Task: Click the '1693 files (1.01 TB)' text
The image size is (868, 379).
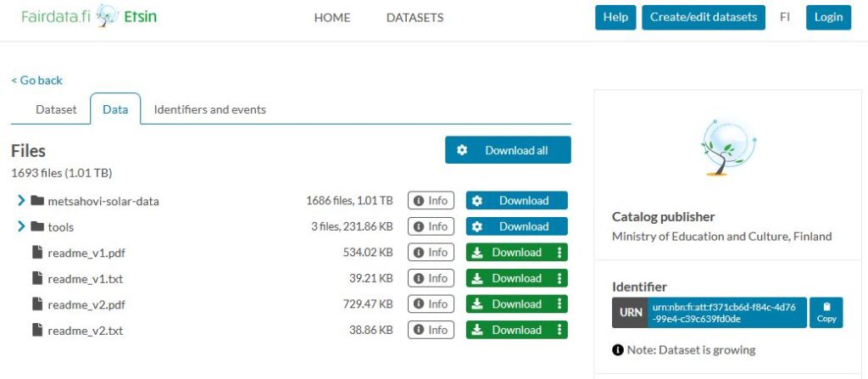Action: (x=61, y=174)
